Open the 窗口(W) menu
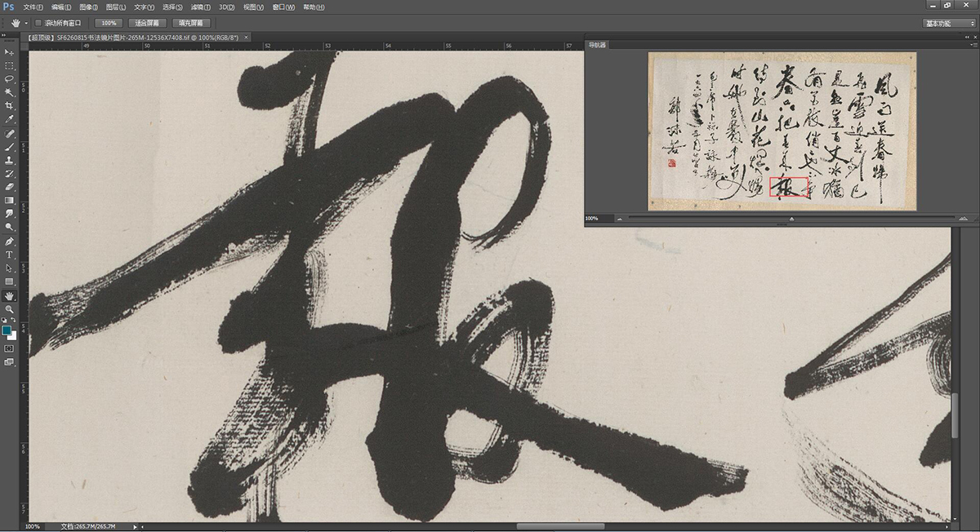This screenshot has height=532, width=980. pos(283,7)
